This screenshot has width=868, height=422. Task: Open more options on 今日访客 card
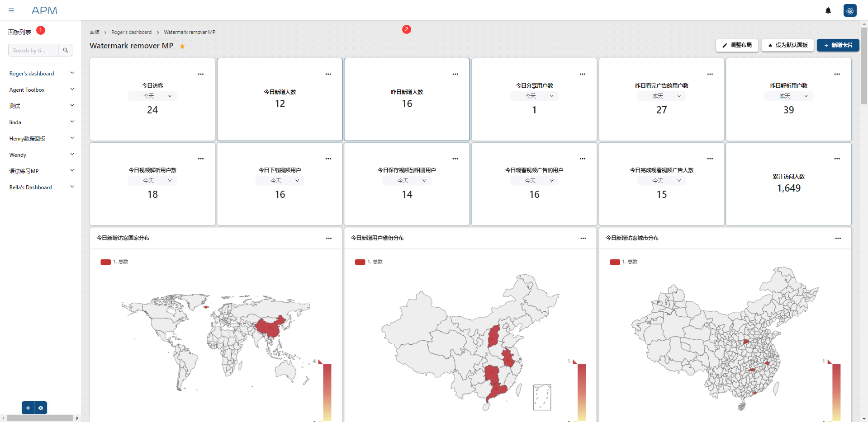tap(201, 74)
